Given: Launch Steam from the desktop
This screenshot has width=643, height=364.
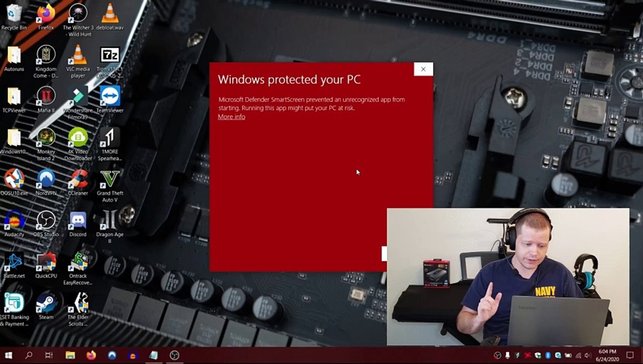Looking at the screenshot, I should [x=46, y=307].
